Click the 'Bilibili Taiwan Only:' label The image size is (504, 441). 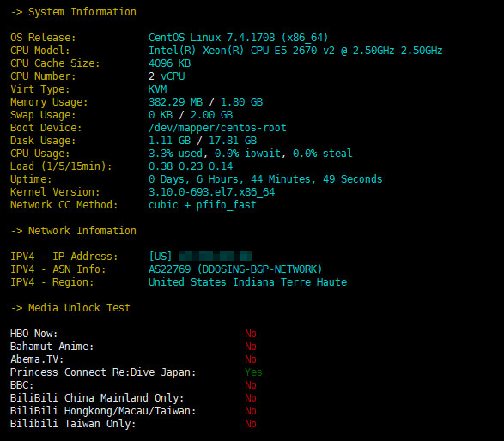[x=73, y=423]
